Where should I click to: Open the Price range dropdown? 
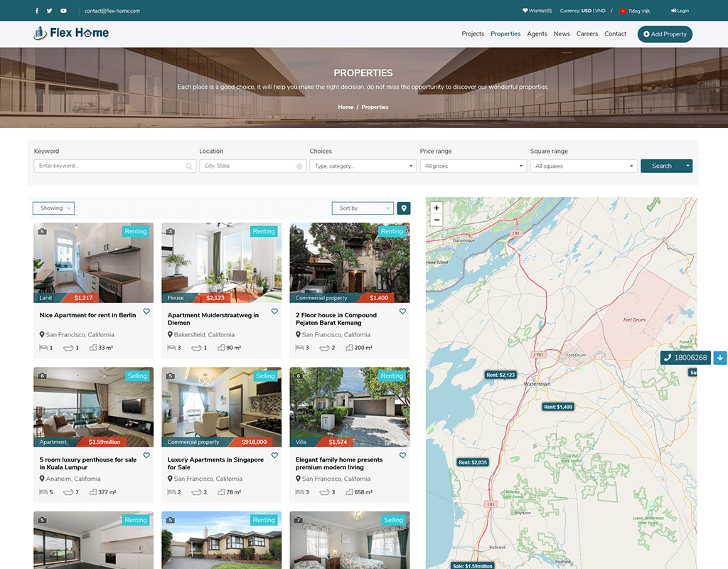click(473, 166)
